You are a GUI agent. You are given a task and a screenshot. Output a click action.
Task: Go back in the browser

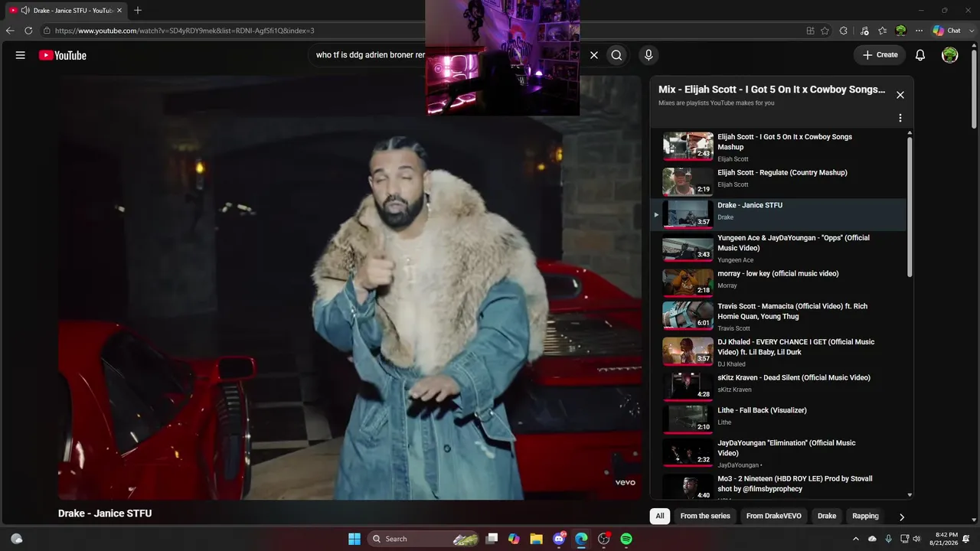[x=10, y=31]
